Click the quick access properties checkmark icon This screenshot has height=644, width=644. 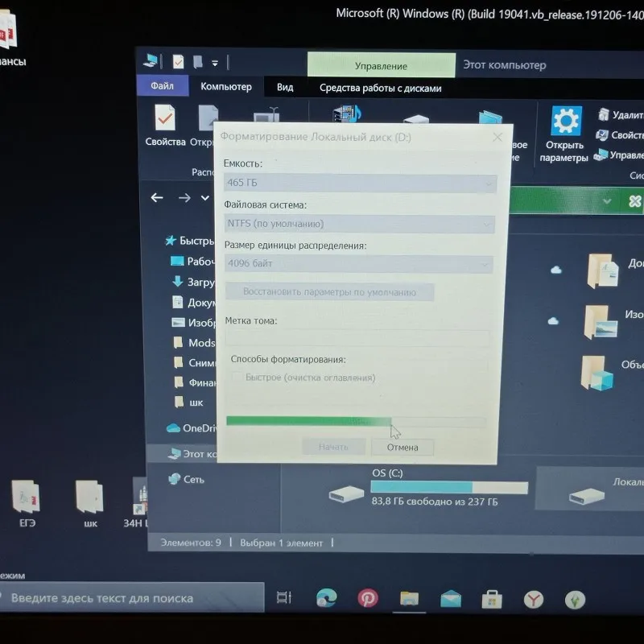click(x=178, y=62)
